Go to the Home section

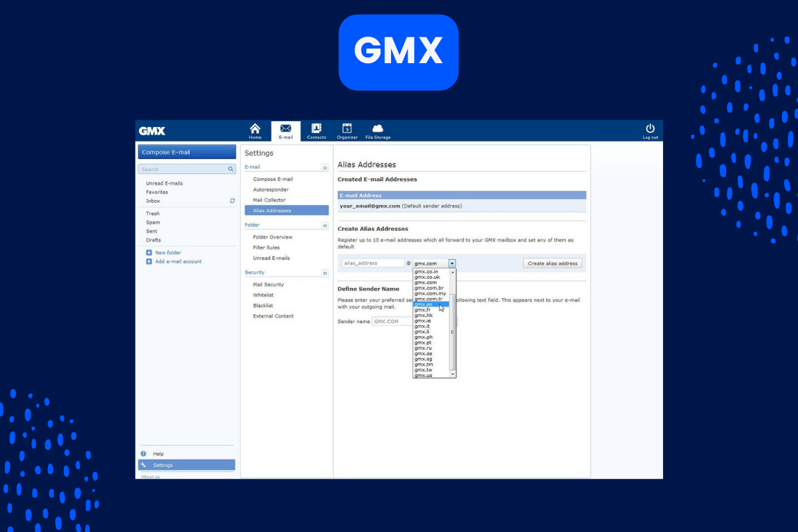point(255,131)
